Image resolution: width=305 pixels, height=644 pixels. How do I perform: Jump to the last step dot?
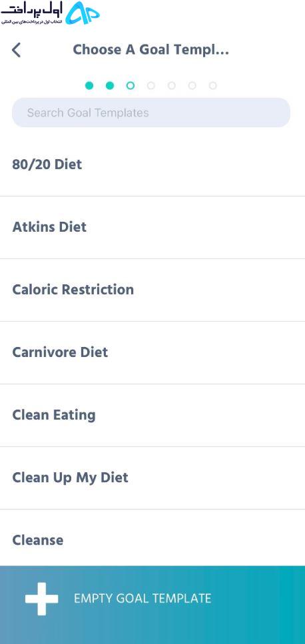[x=212, y=85]
